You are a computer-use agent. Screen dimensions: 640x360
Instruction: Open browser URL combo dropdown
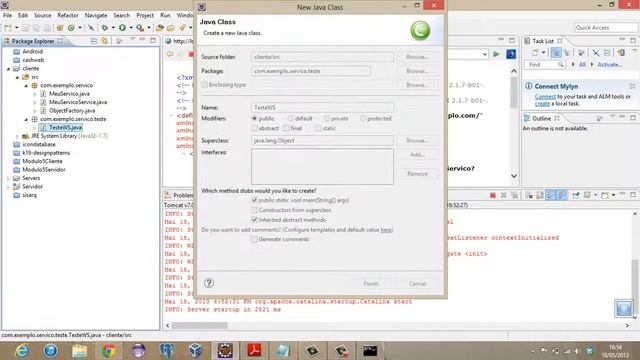click(x=484, y=54)
